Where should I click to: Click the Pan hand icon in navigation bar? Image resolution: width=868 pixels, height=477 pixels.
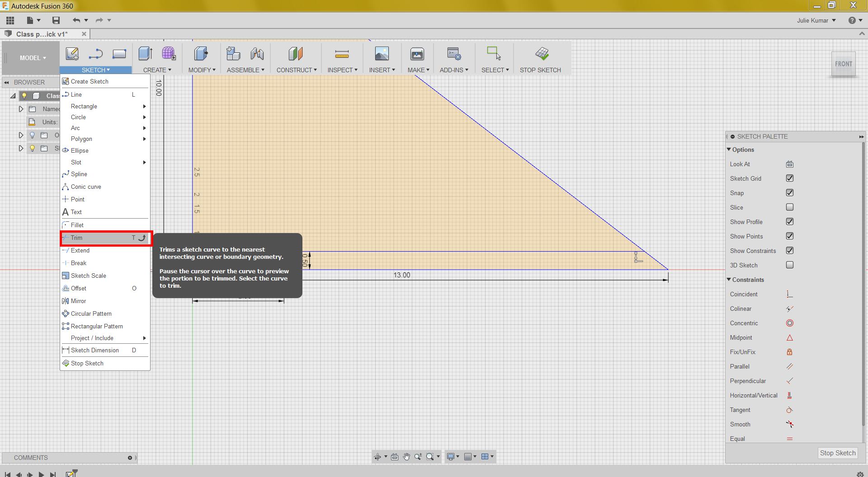[x=406, y=457]
